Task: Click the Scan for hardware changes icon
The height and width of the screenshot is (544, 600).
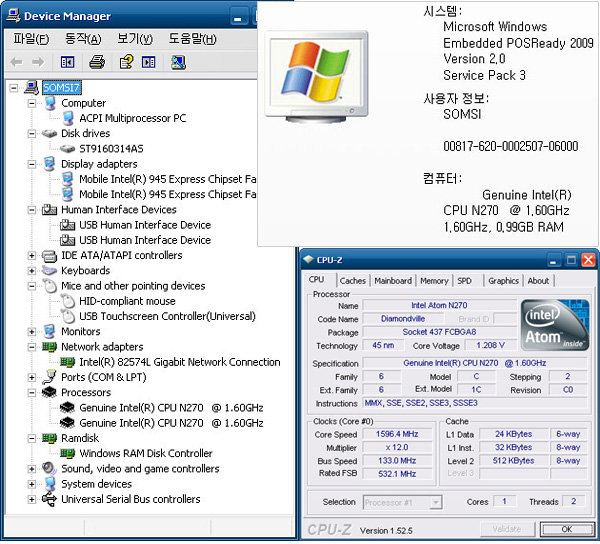Action: pyautogui.click(x=178, y=62)
